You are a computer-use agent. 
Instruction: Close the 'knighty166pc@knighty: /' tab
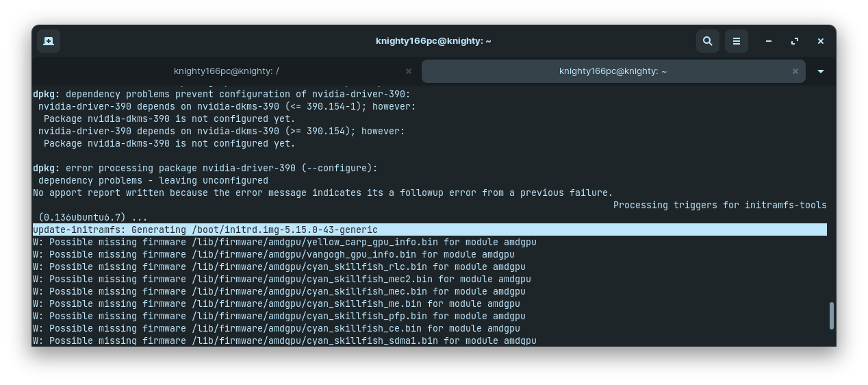tap(409, 71)
